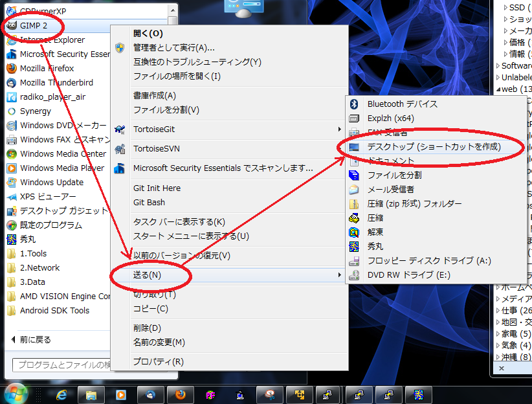
Task: Select スタート メニューに表示する(U) in the context menu
Action: 229,236
